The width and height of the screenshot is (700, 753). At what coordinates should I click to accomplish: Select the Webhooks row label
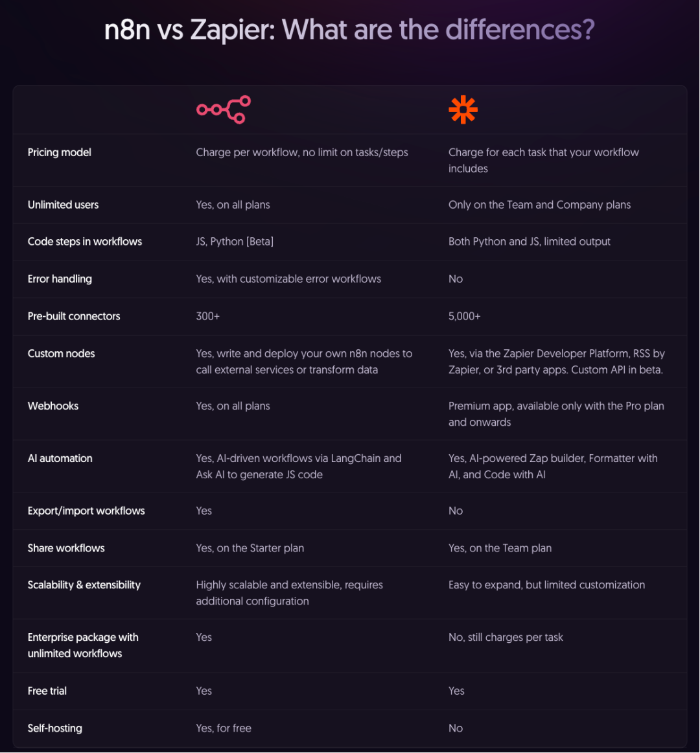(53, 406)
